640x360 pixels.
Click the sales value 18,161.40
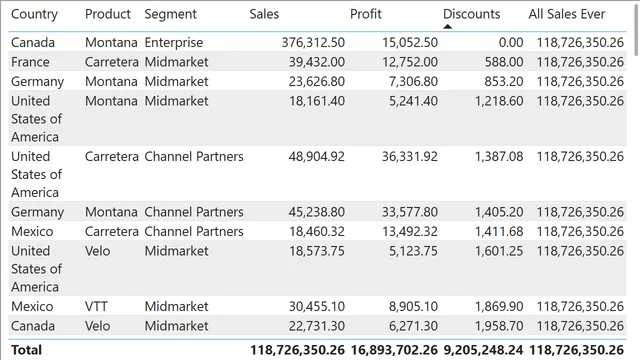pos(317,101)
